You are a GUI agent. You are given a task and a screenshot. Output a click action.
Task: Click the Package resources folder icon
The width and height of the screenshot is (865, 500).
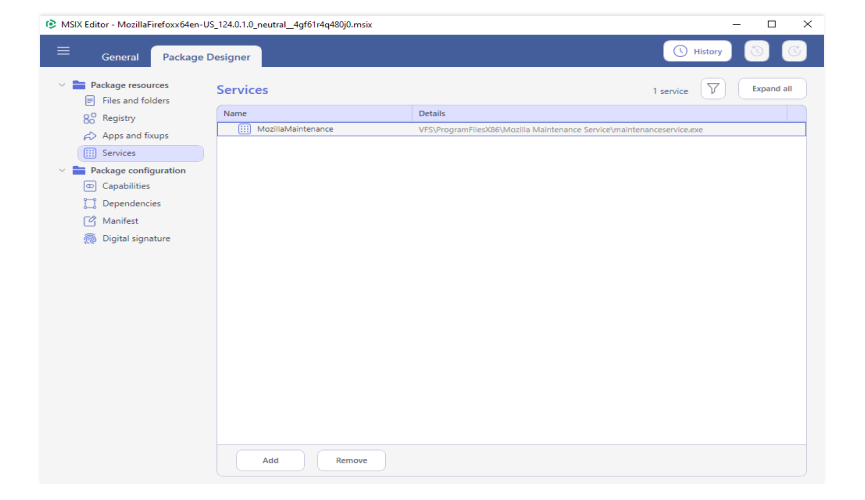[x=79, y=85]
